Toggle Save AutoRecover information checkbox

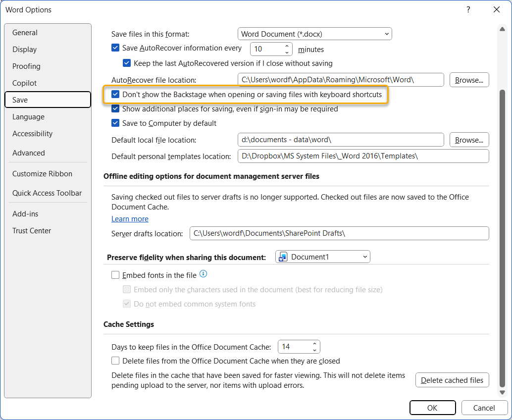point(115,48)
